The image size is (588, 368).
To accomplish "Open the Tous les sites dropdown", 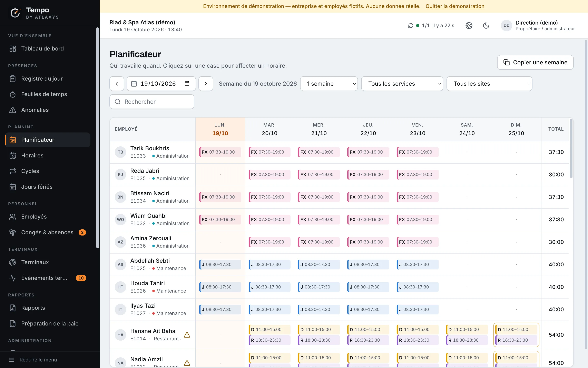I will point(489,84).
